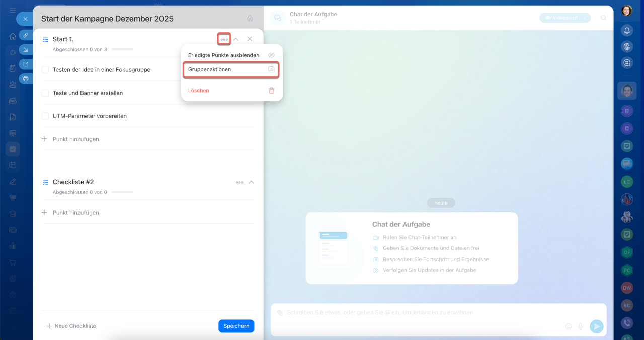Click the task title 'Start der Kampagne Dezember 2025'
The height and width of the screenshot is (340, 644).
107,19
